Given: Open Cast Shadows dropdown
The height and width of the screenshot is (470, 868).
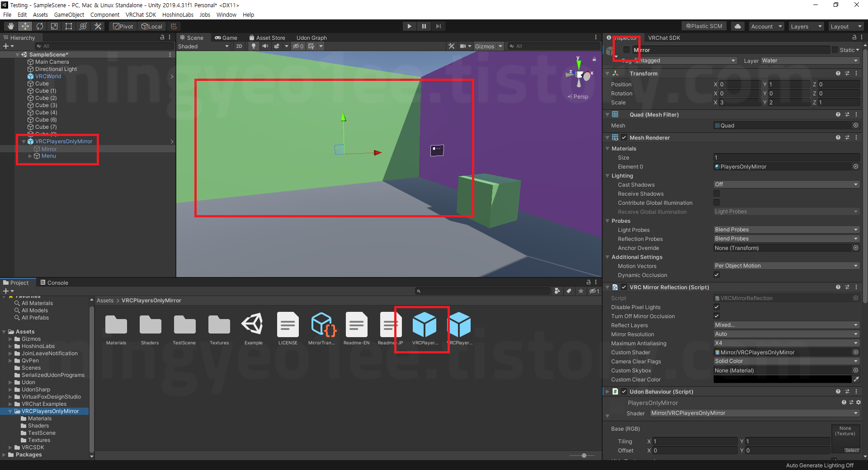Looking at the screenshot, I should click(x=787, y=184).
